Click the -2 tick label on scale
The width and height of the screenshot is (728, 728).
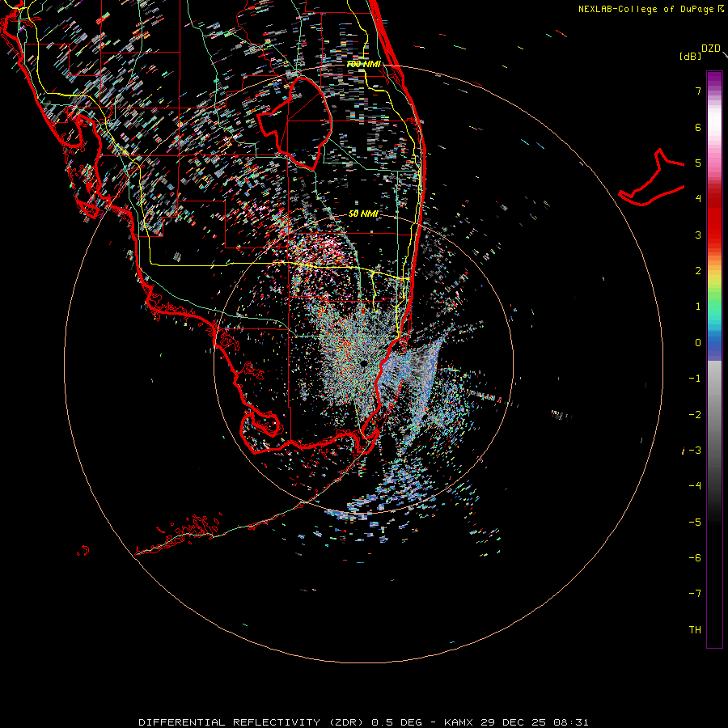pyautogui.click(x=695, y=414)
